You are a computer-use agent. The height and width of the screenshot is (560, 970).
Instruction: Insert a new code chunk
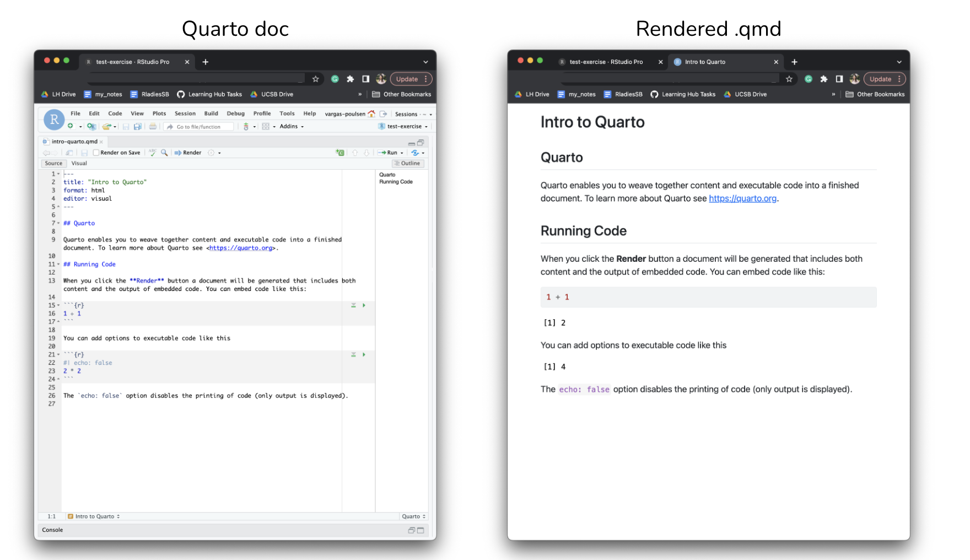[340, 153]
